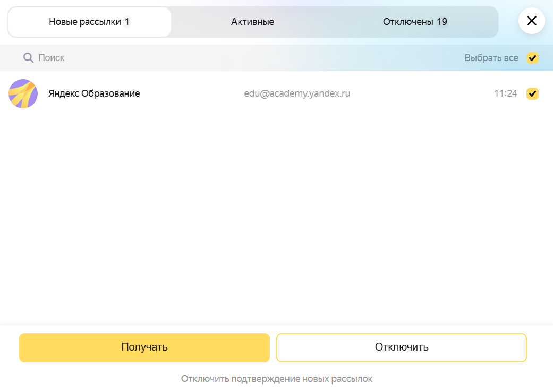Close the mailing list dialog
Image resolution: width=553 pixels, height=392 pixels.
pyautogui.click(x=531, y=21)
